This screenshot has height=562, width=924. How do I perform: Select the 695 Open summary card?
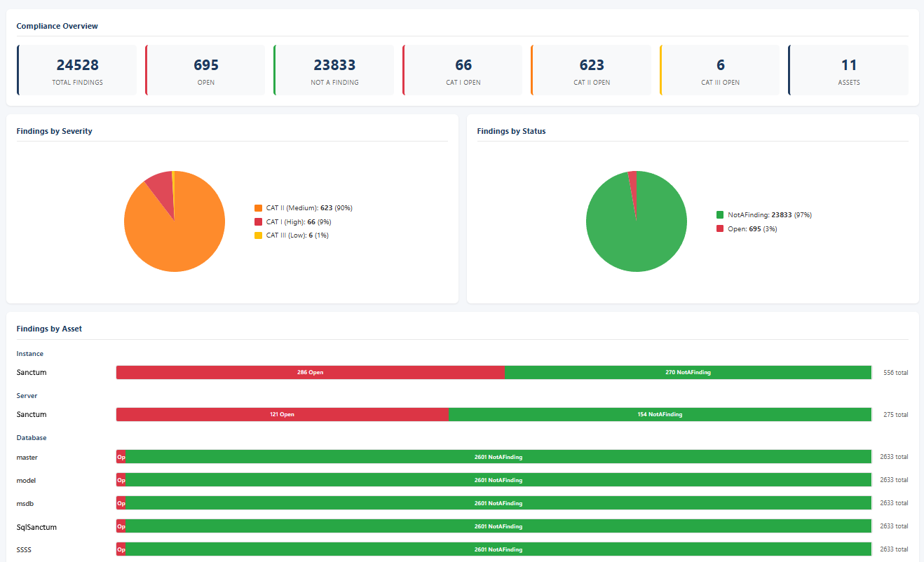click(205, 70)
